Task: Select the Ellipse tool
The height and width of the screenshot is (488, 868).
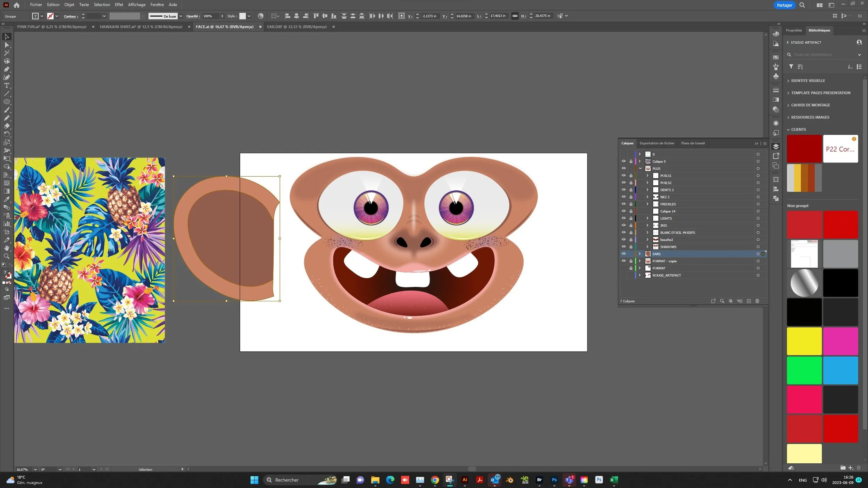Action: [x=7, y=102]
